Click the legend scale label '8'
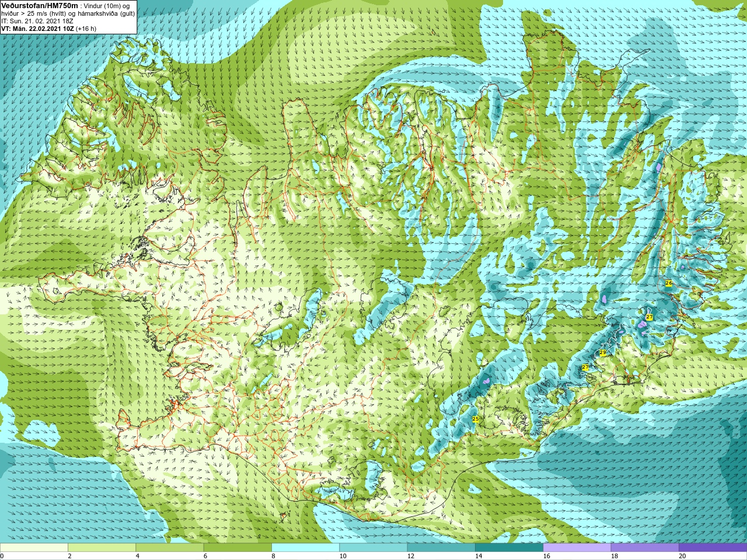This screenshot has height=560, width=747. [x=273, y=556]
